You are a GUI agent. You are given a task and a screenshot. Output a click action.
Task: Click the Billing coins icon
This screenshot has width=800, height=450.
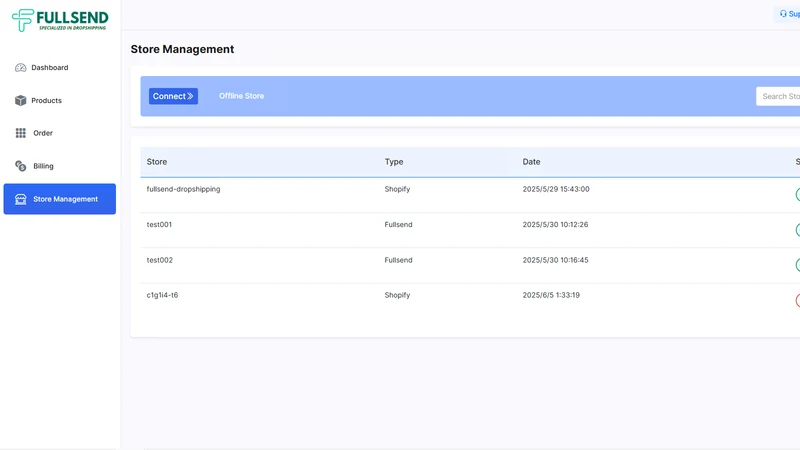click(20, 166)
